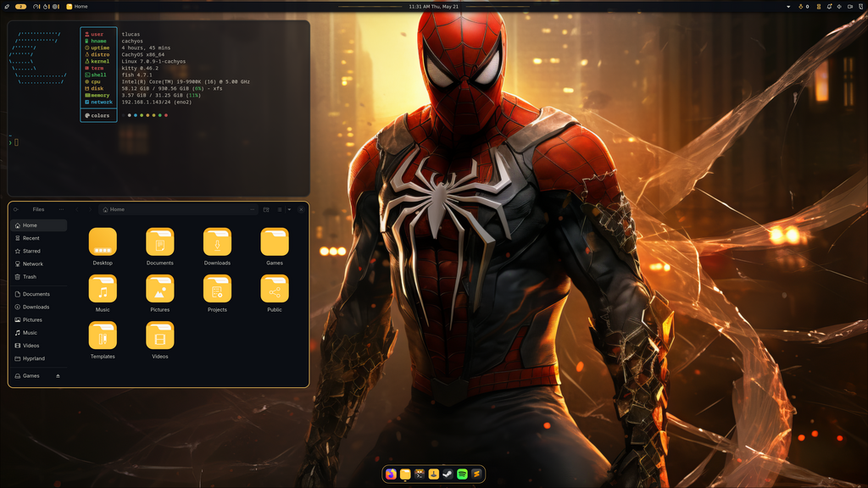The width and height of the screenshot is (868, 488).
Task: Open view options dropdown arrow
Action: [289, 210]
